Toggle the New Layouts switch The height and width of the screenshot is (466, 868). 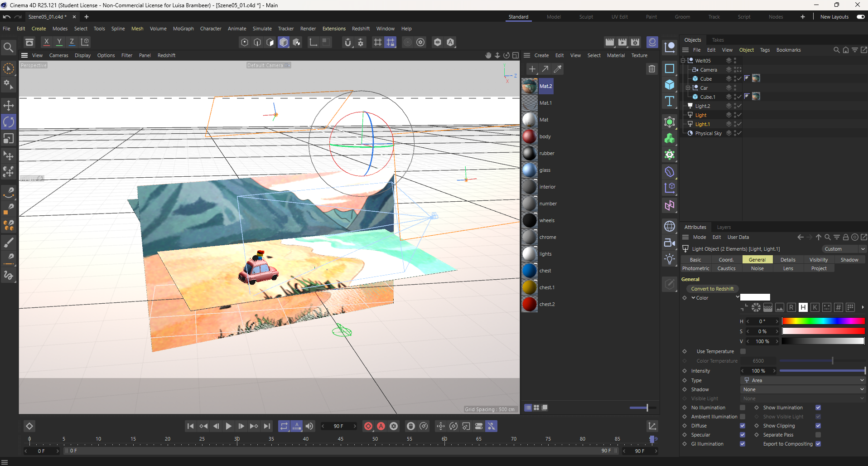coord(861,17)
